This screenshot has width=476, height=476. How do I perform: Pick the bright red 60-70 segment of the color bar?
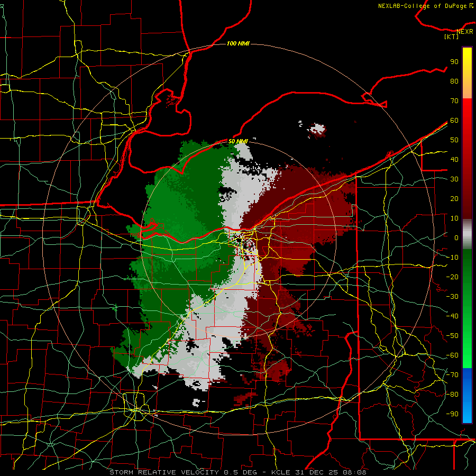tap(467, 109)
